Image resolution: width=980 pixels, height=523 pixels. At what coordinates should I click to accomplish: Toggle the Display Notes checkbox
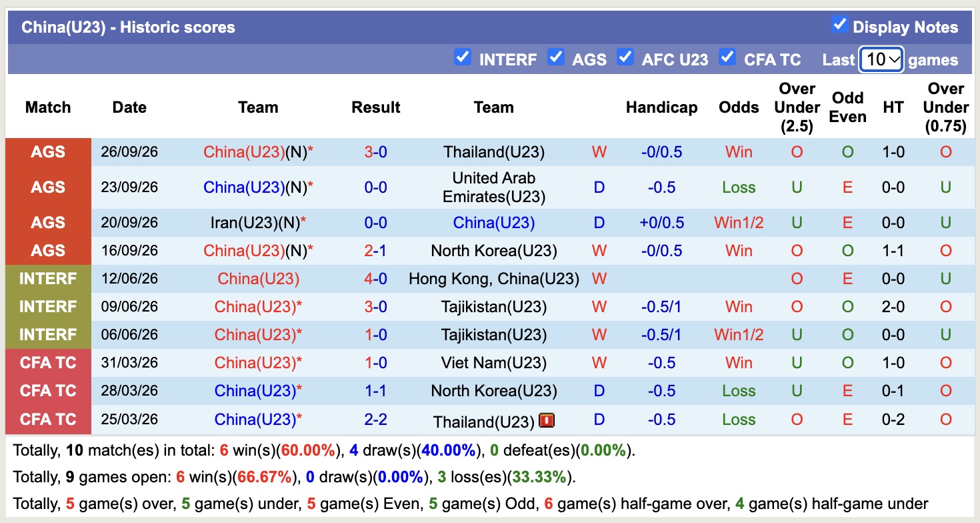coord(839,25)
